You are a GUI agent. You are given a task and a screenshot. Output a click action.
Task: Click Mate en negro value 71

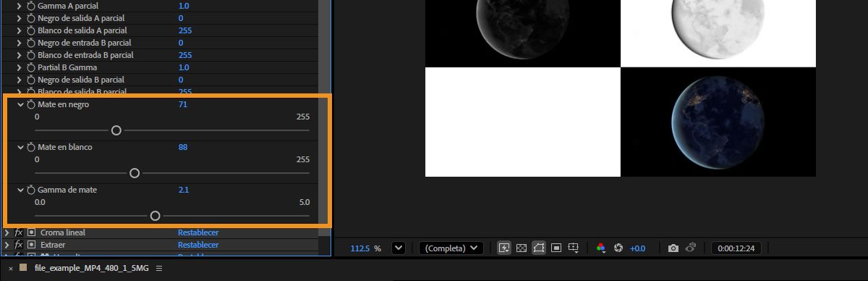tap(183, 105)
